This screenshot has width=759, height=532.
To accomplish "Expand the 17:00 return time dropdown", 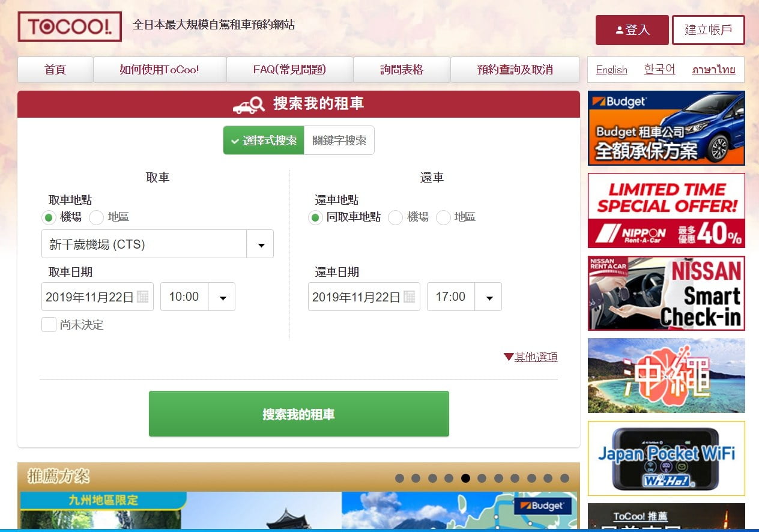I will tap(488, 296).
